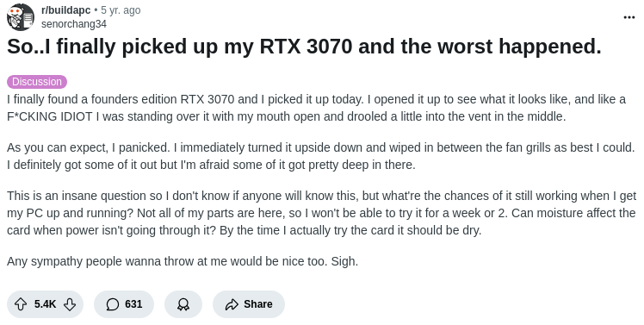Click the paragraph starting "As you can expect"

[x=321, y=156]
